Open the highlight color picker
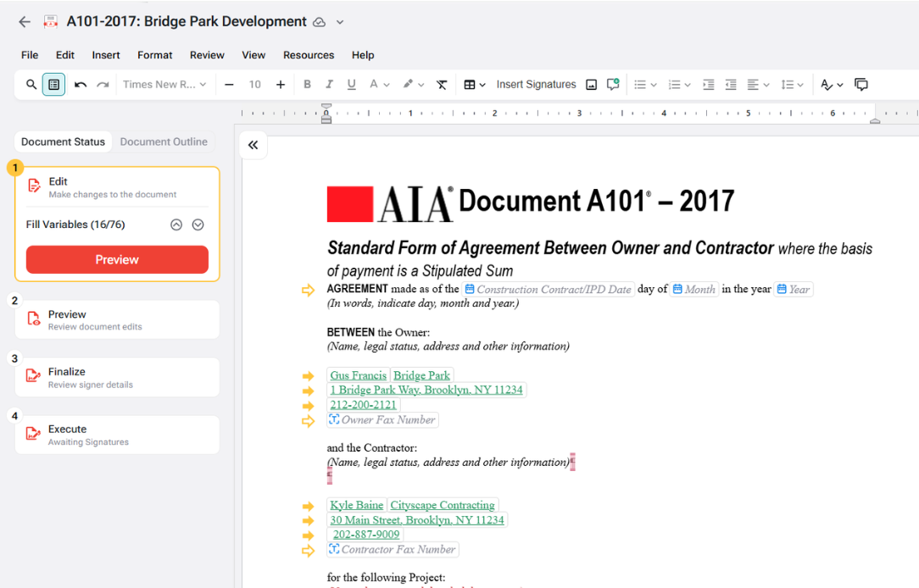Screen dimensions: 919x588 [x=413, y=85]
